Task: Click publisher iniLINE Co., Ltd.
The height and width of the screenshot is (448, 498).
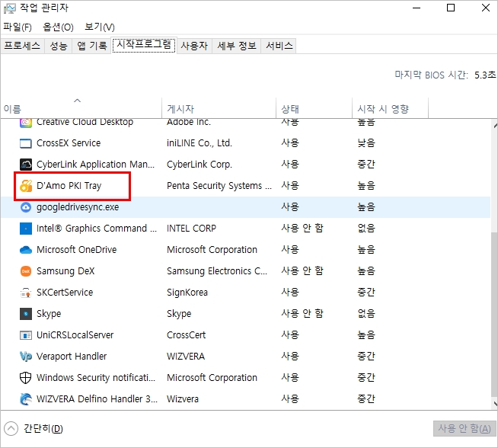Action: click(x=200, y=143)
